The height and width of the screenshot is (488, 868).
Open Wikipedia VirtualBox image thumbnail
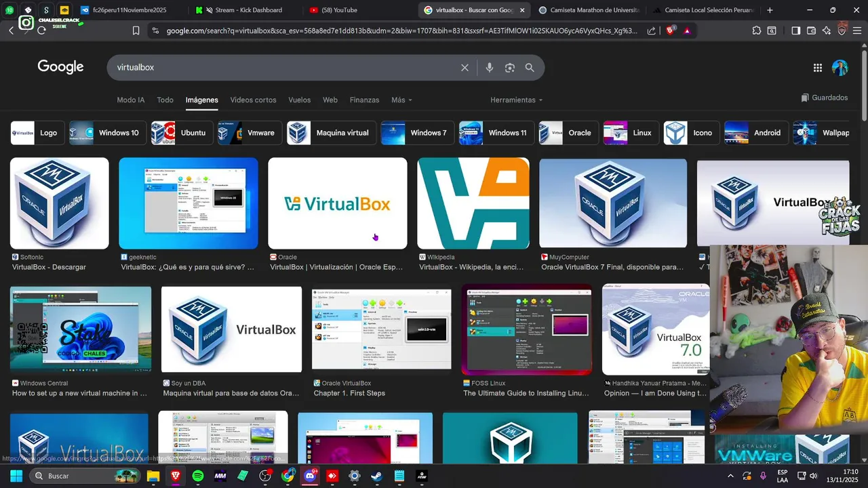473,203
